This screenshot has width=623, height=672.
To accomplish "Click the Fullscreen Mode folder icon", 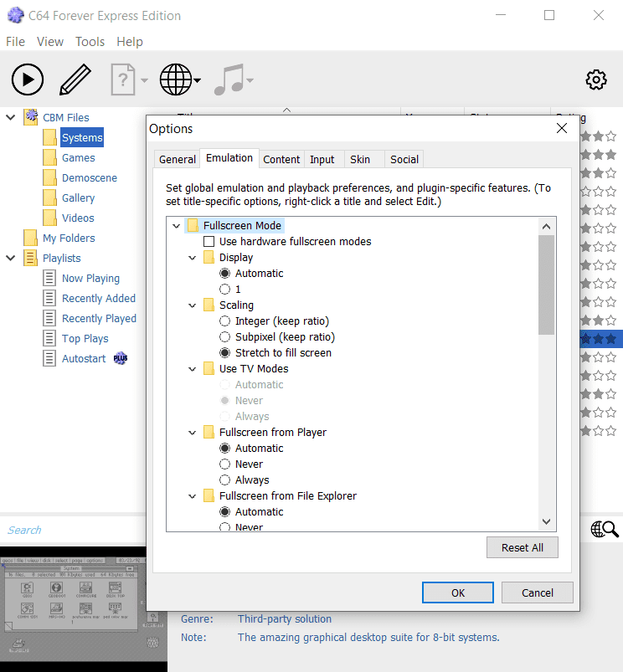I will pos(193,225).
